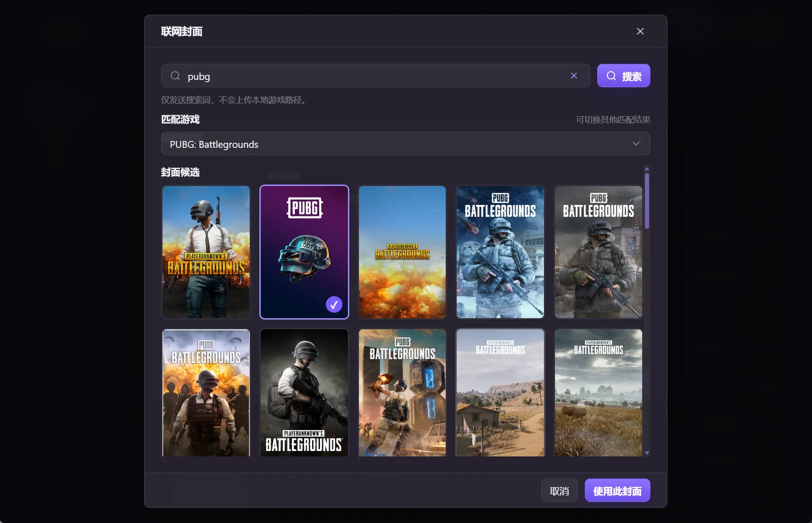Screen dimensions: 812x523
Task: Select the desert village landscape cover
Action: pyautogui.click(x=500, y=393)
